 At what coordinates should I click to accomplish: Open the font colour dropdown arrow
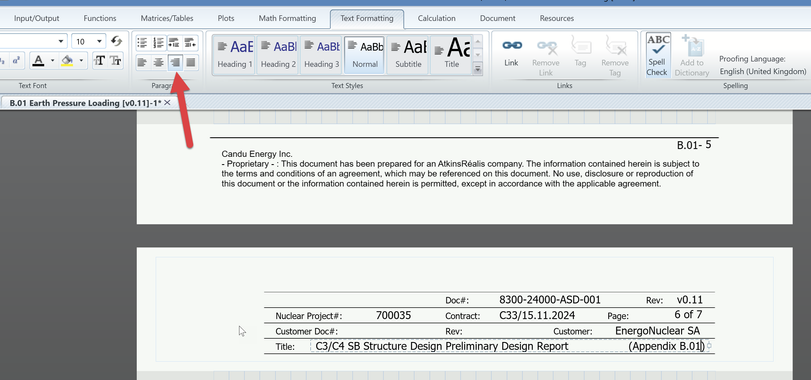click(x=52, y=60)
